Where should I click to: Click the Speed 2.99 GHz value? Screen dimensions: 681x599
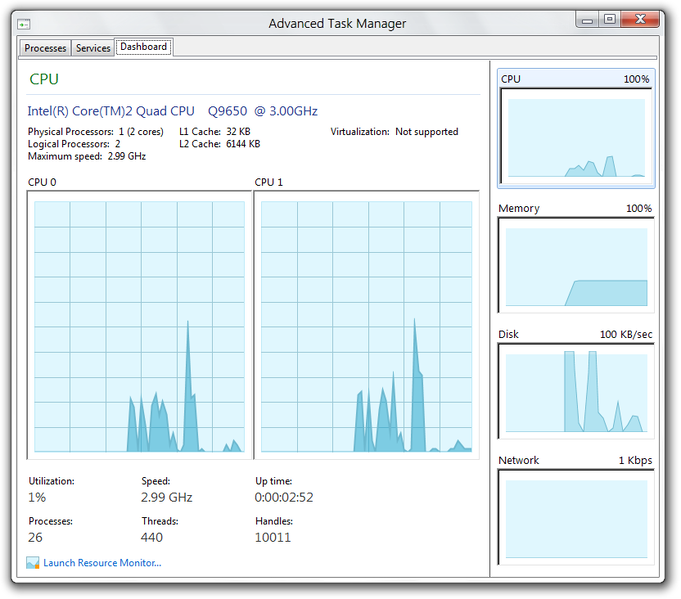point(166,497)
